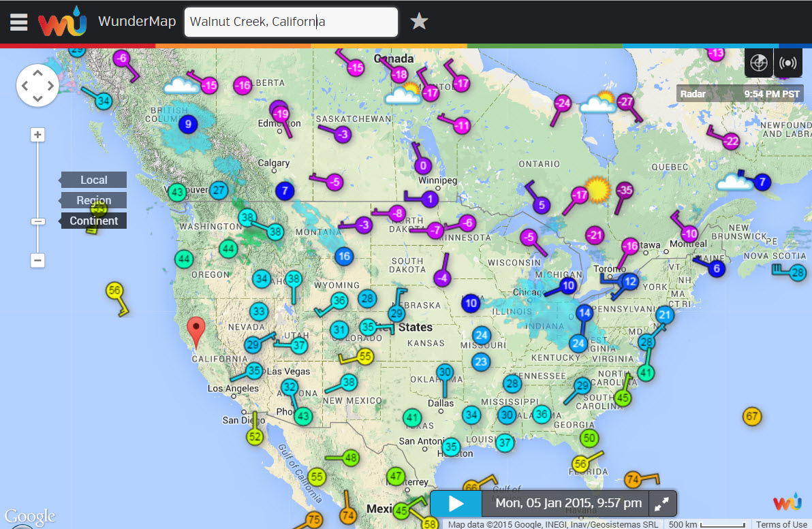Select the Local zoom level

click(x=94, y=180)
